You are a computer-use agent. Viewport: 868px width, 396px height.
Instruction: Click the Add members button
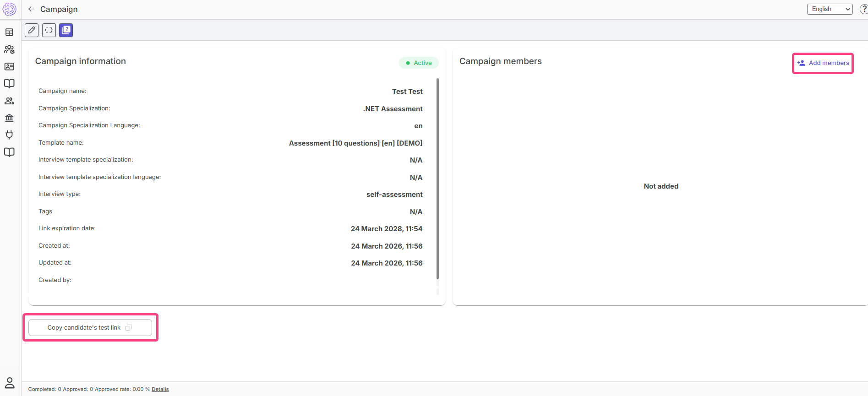pyautogui.click(x=823, y=63)
